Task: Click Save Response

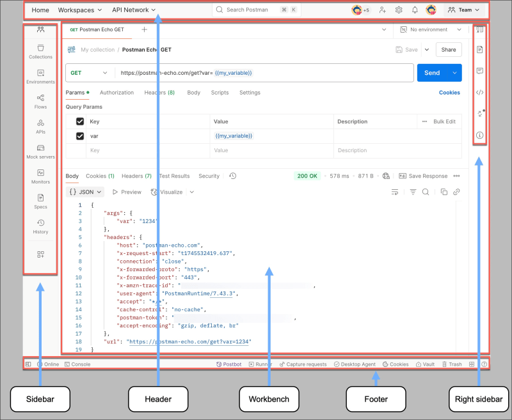Action: click(x=423, y=176)
